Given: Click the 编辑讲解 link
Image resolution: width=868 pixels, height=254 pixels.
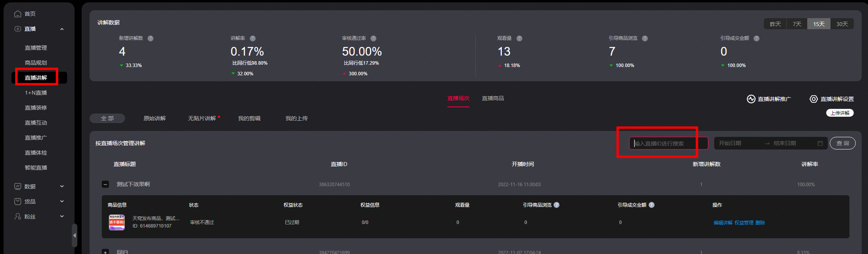Looking at the screenshot, I should point(723,222).
